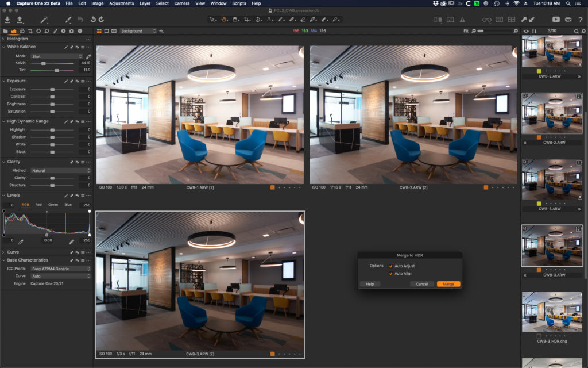Open the Scripts menu
Viewport: 588px width, 368px height.
coord(239,3)
